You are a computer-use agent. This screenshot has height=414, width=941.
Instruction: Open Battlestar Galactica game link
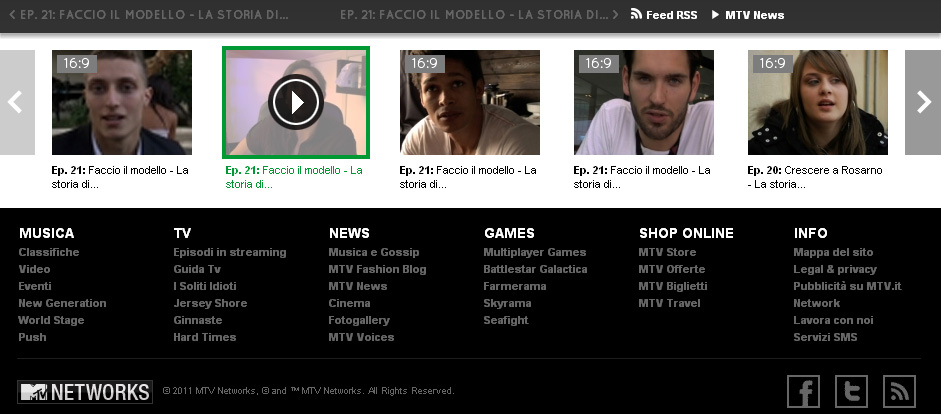tap(535, 269)
